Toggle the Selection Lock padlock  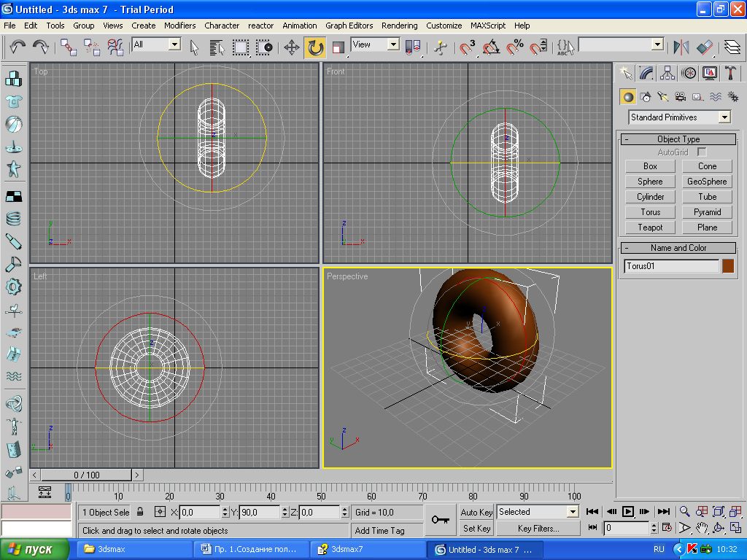pos(140,512)
